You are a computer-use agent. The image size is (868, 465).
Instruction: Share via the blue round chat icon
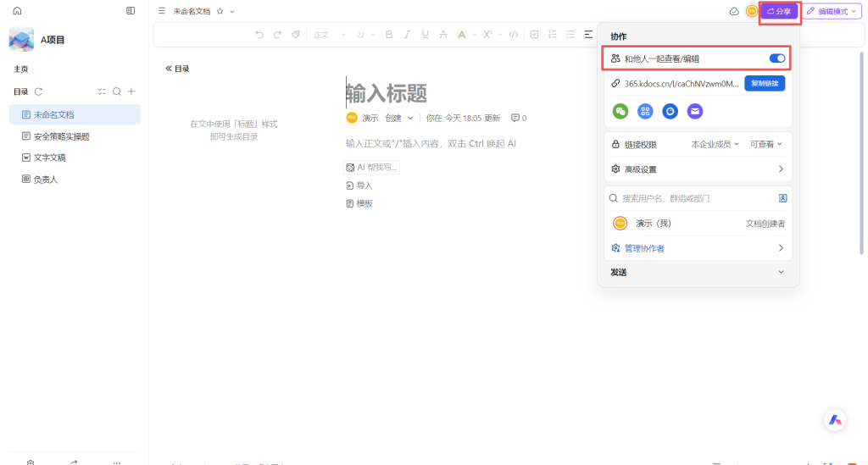(x=670, y=111)
